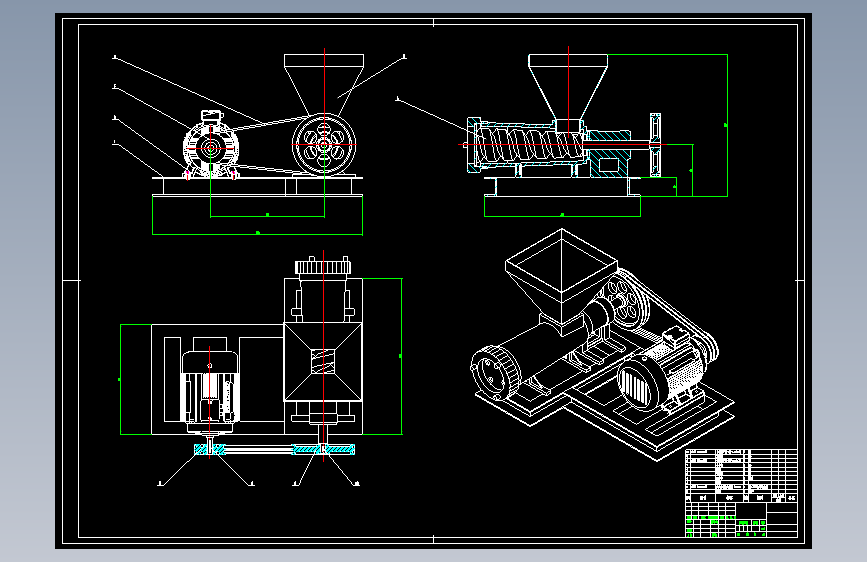Select the hopper in the belt-drive elevation view
This screenshot has width=867, height=562.
(x=324, y=84)
